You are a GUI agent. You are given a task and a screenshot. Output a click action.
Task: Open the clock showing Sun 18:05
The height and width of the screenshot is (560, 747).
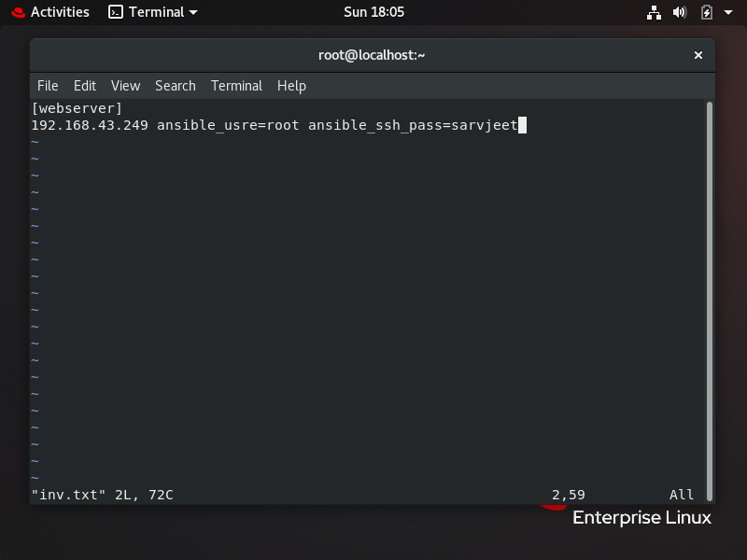[374, 12]
